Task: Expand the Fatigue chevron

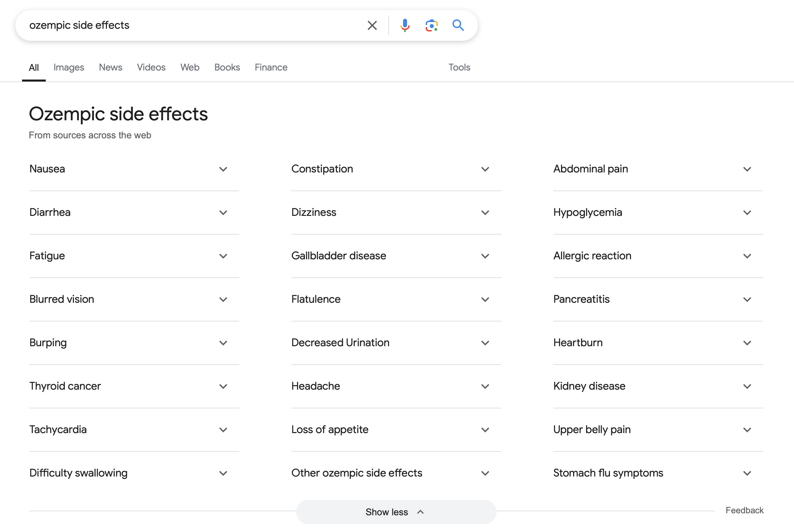Action: tap(223, 256)
